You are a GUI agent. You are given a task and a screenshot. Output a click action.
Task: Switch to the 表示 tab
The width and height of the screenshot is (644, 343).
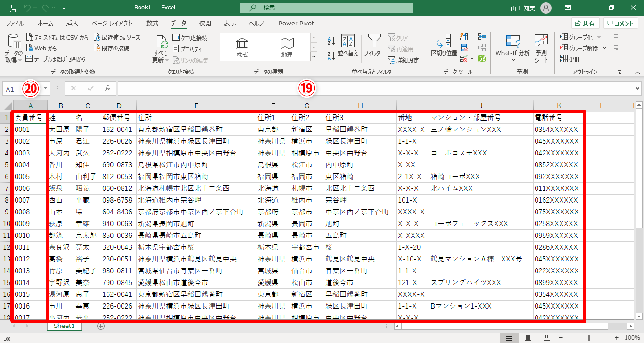click(x=230, y=23)
